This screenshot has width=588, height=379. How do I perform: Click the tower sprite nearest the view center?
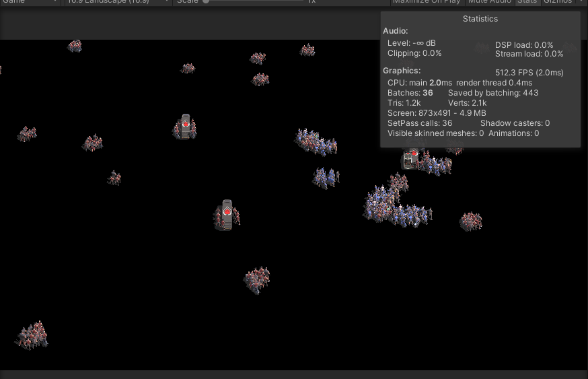(x=227, y=215)
